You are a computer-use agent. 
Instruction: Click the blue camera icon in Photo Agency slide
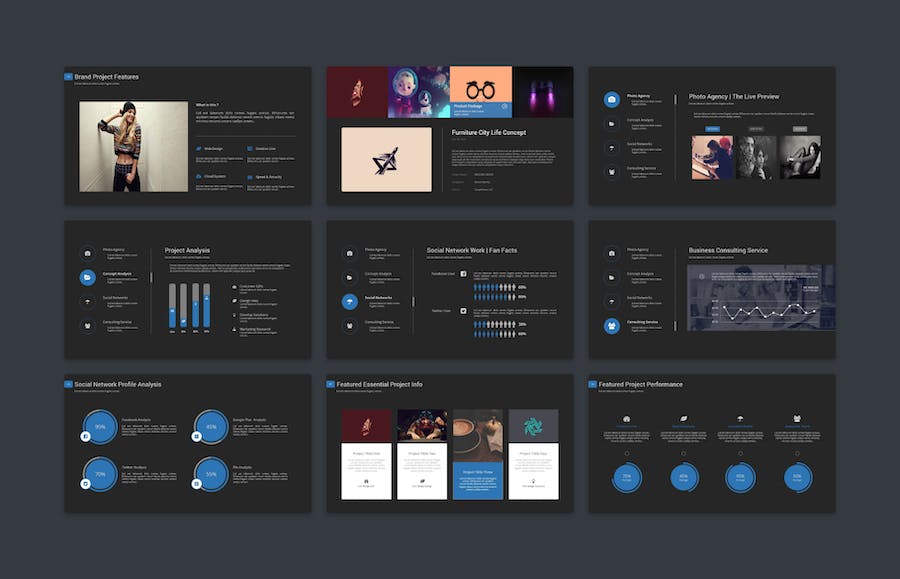[611, 100]
